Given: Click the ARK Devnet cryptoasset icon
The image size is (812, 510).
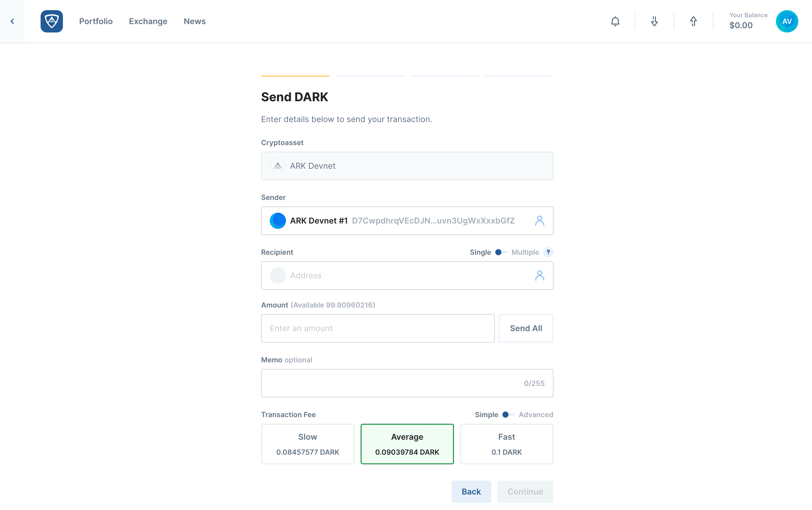Looking at the screenshot, I should click(x=278, y=166).
